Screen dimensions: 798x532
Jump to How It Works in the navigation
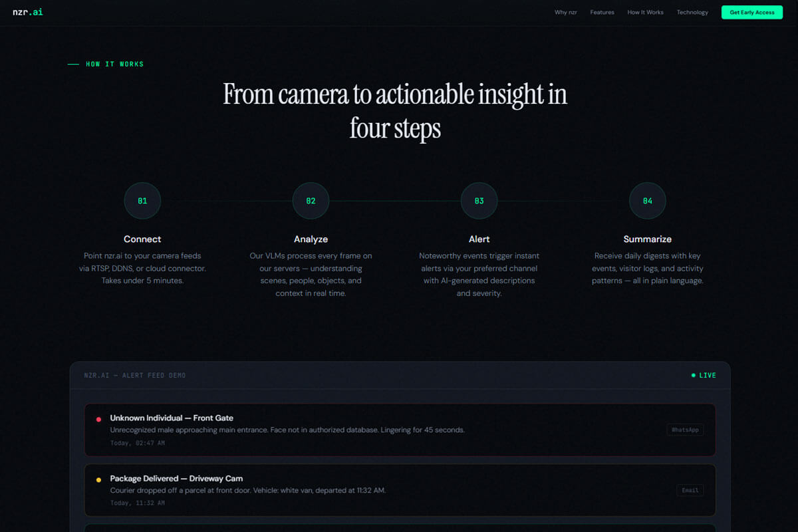pyautogui.click(x=645, y=12)
